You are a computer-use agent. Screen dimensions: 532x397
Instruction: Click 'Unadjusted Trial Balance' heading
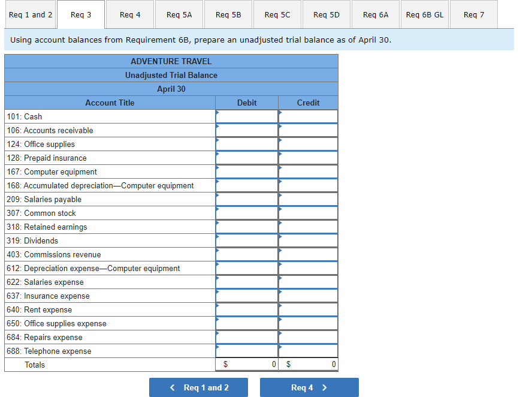tap(171, 75)
